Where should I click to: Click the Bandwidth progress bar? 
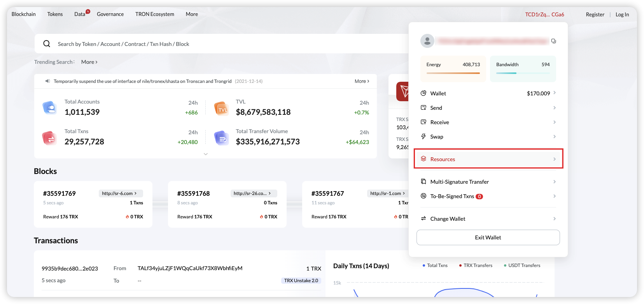[x=523, y=73]
